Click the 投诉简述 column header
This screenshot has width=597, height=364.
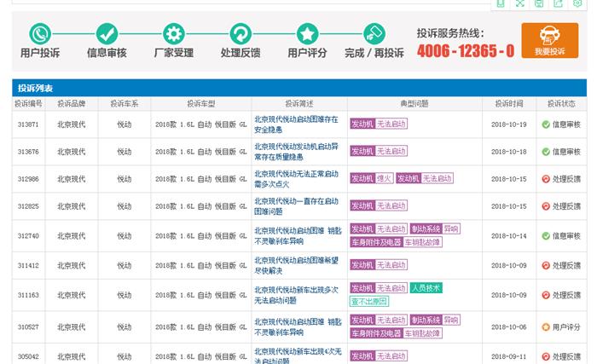pyautogui.click(x=299, y=103)
